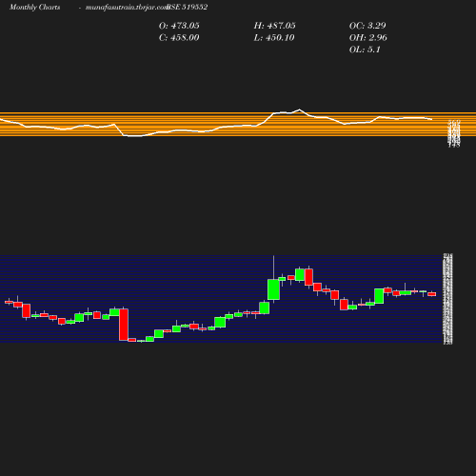Click the tallest green candlestick with the long upper wick
476x476 pixels.
(x=273, y=289)
